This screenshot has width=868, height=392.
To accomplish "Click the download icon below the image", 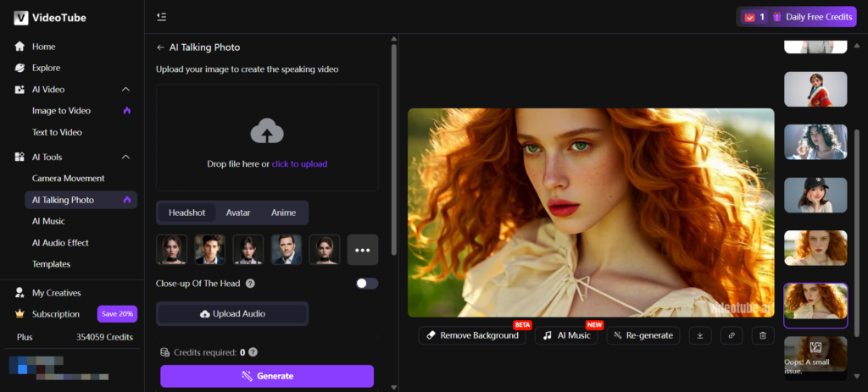I will 699,335.
